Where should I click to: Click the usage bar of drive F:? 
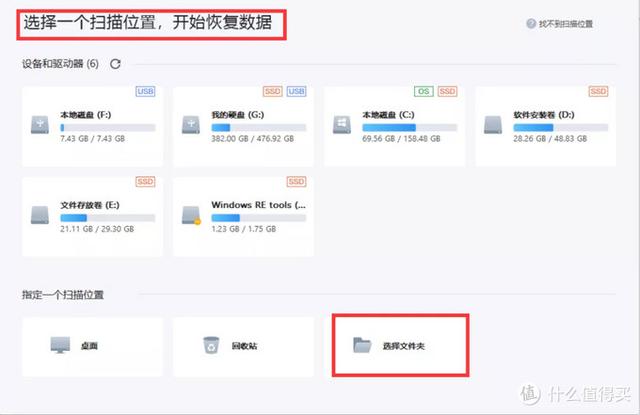click(x=108, y=128)
